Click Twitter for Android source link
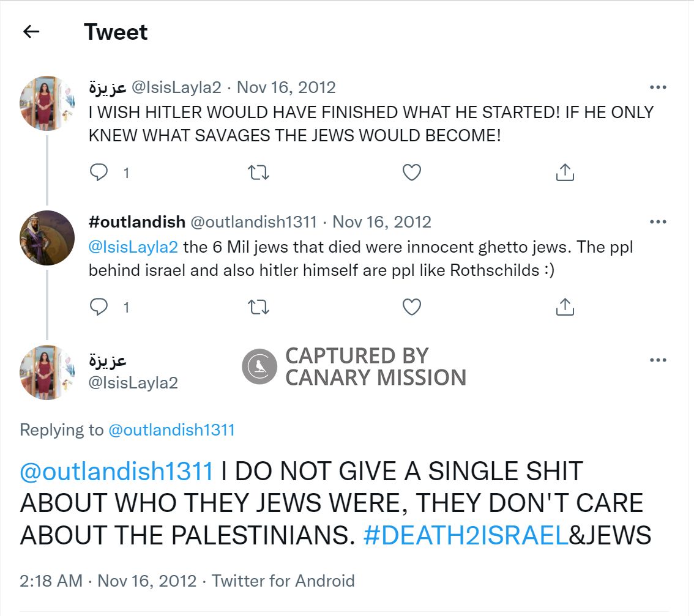Viewport: 694px width, 616px height. 283,581
